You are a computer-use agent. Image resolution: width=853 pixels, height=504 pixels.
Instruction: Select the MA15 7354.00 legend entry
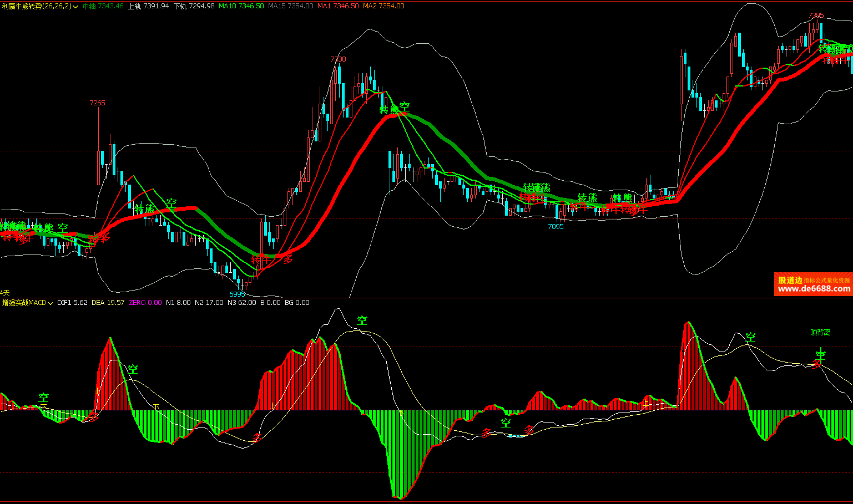pos(290,6)
